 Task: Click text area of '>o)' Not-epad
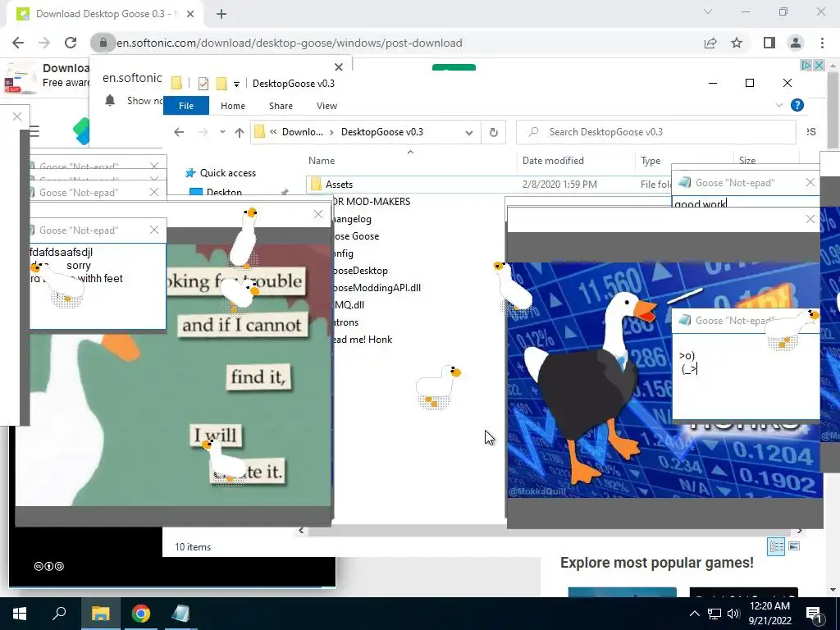tap(746, 377)
